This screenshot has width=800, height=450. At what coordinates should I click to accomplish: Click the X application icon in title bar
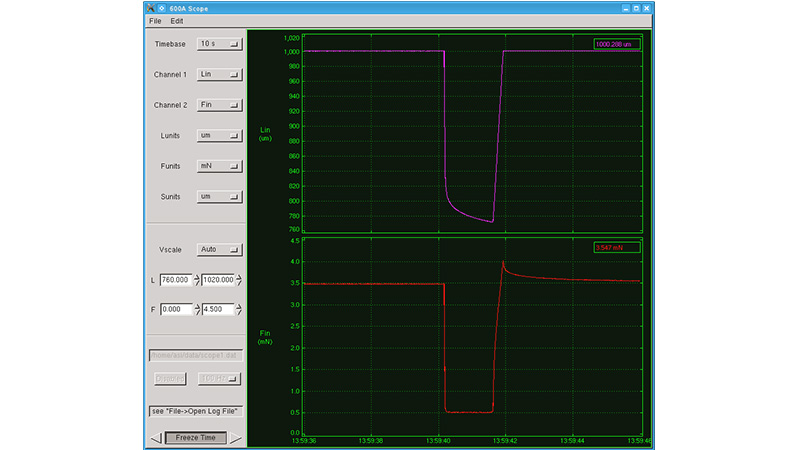point(151,8)
